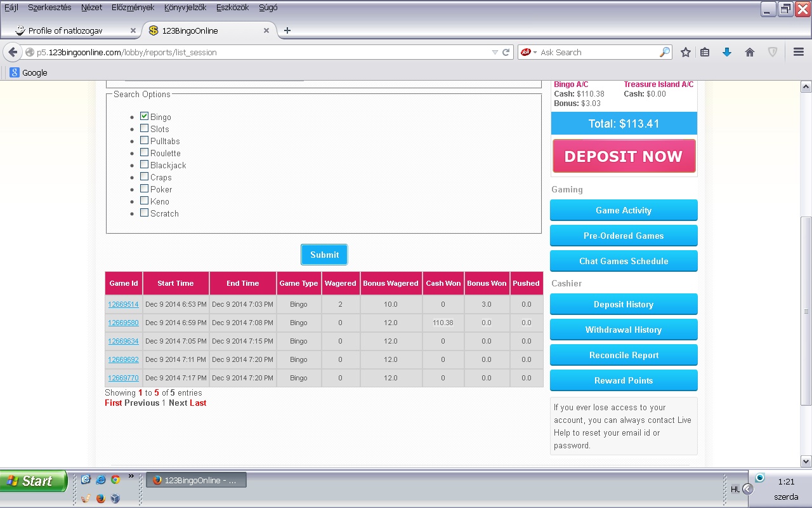Tick the Roulette checkbox
Viewport: 812px width, 508px height.
(x=145, y=152)
